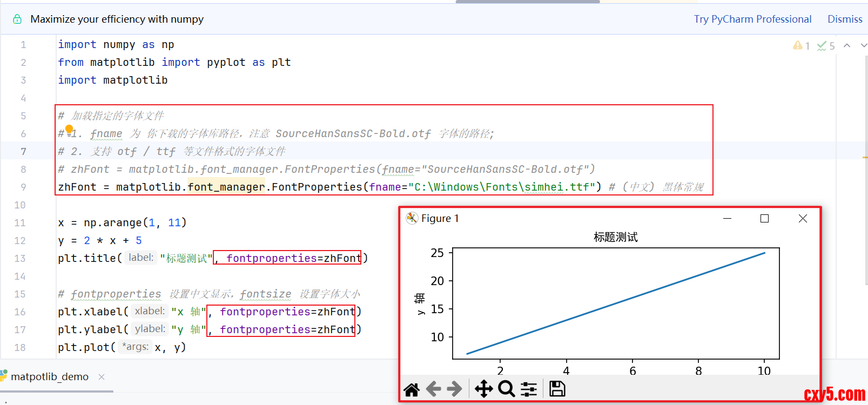Click line number 13 in the gutter
This screenshot has width=868, height=405.
20,259
